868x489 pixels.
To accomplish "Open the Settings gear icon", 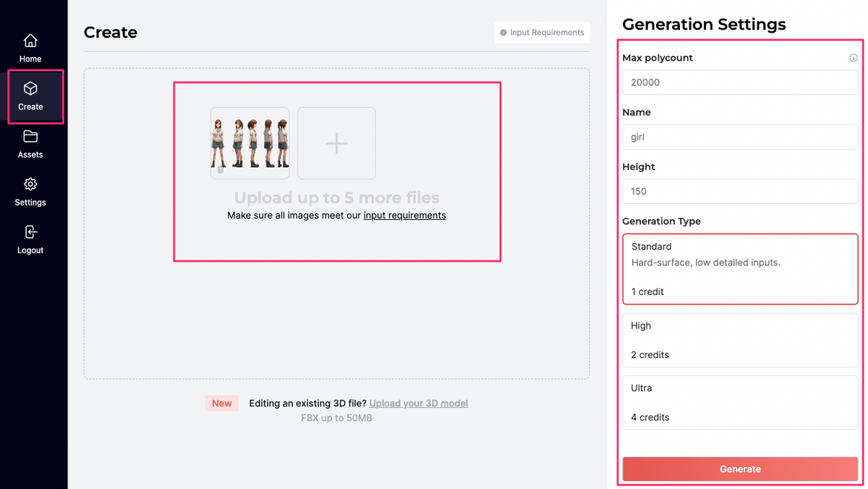I will pyautogui.click(x=30, y=184).
